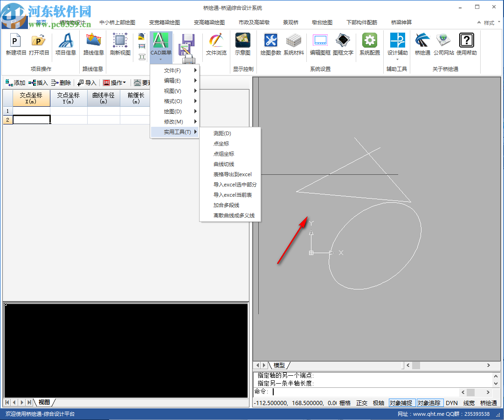
Task: Choose 导入excel当前表 menu item
Action: [x=230, y=195]
